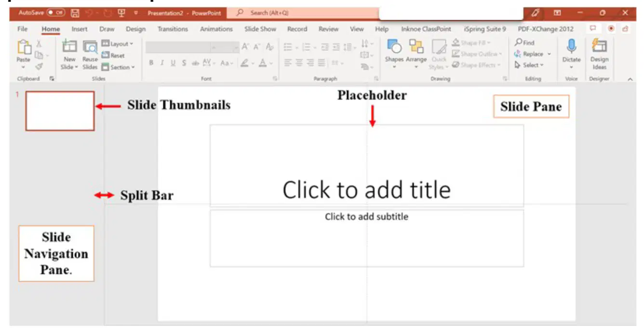
Task: Click the New Slide icon
Action: [x=70, y=47]
